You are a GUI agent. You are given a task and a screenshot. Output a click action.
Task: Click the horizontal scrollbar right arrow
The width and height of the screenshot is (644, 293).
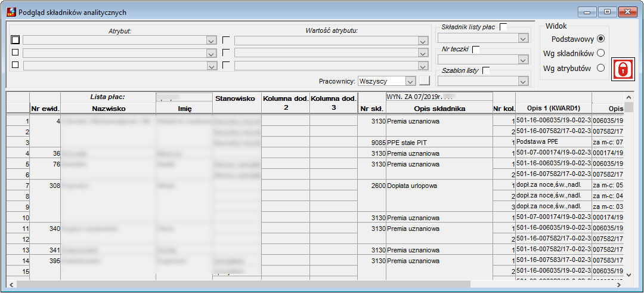(619, 284)
